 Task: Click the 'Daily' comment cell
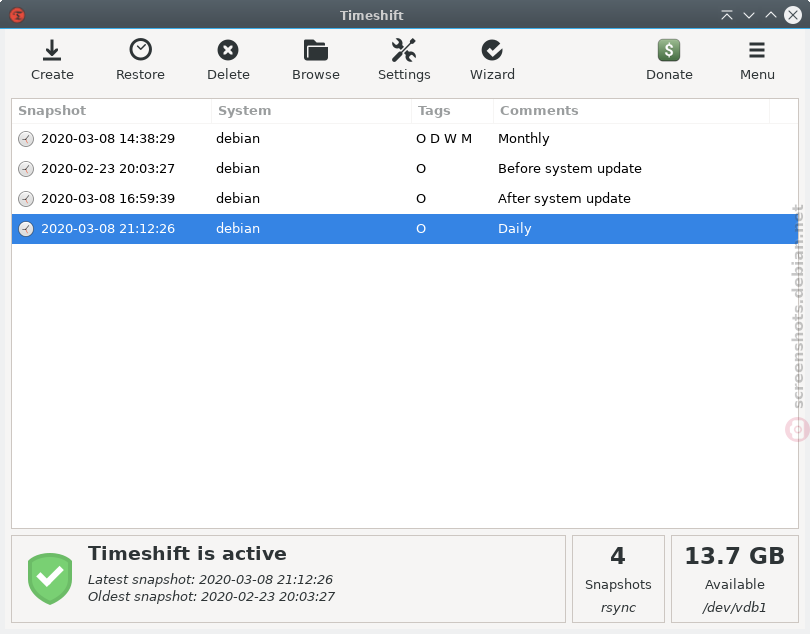pyautogui.click(x=515, y=228)
